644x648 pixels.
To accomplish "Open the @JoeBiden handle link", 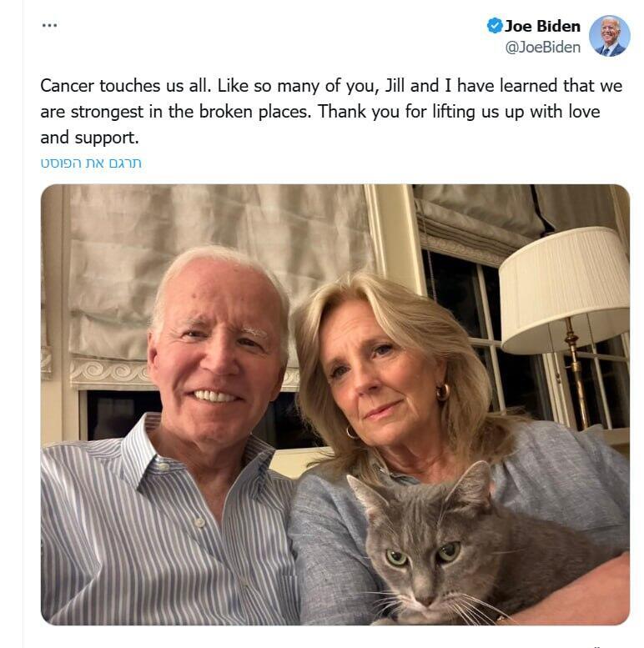I will tap(542, 47).
